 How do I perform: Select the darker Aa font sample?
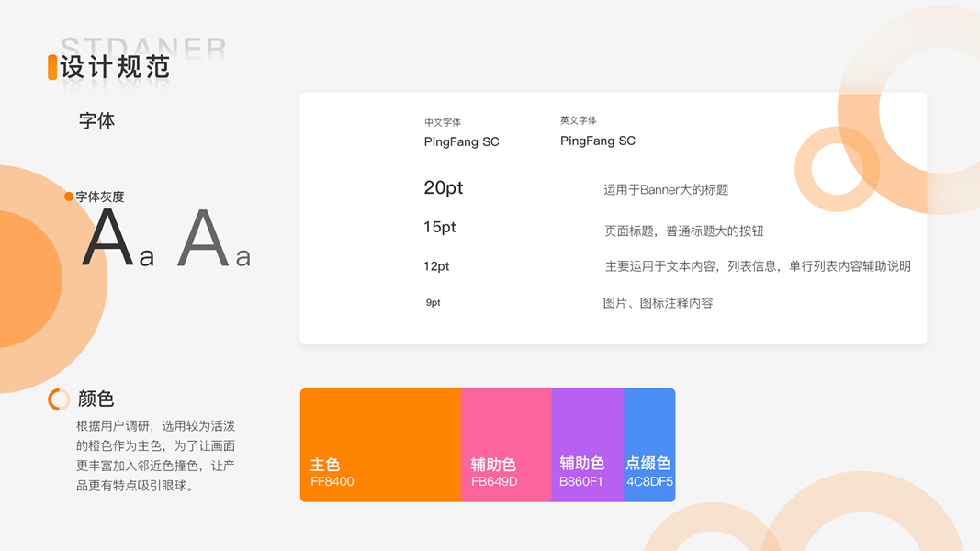(x=118, y=238)
